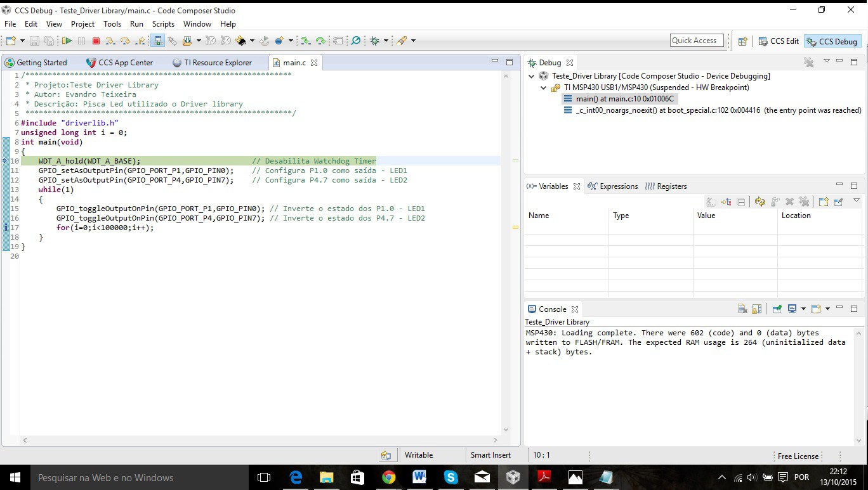Switch to the CCS Edit perspective
The image size is (868, 490).
tap(779, 41)
